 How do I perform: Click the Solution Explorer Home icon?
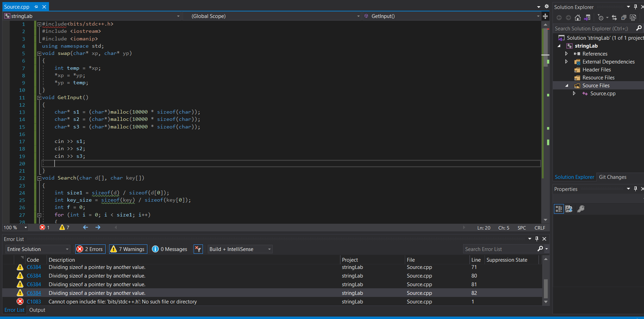(577, 18)
